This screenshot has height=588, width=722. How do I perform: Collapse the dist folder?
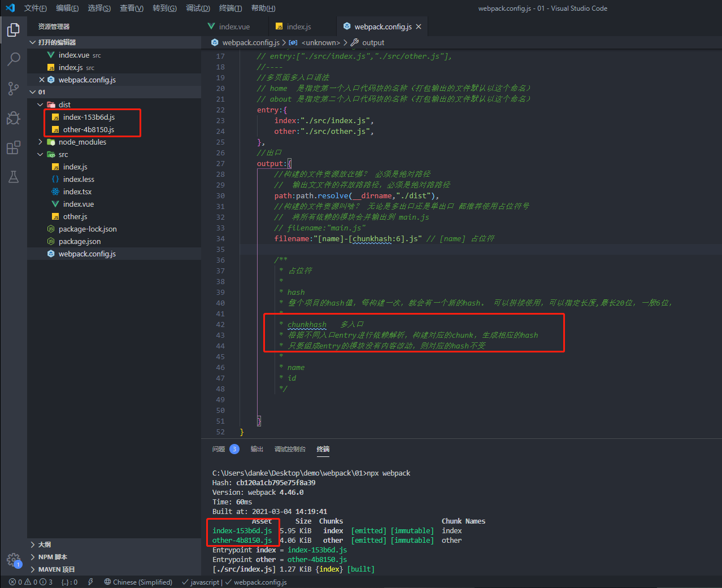(x=114, y=104)
